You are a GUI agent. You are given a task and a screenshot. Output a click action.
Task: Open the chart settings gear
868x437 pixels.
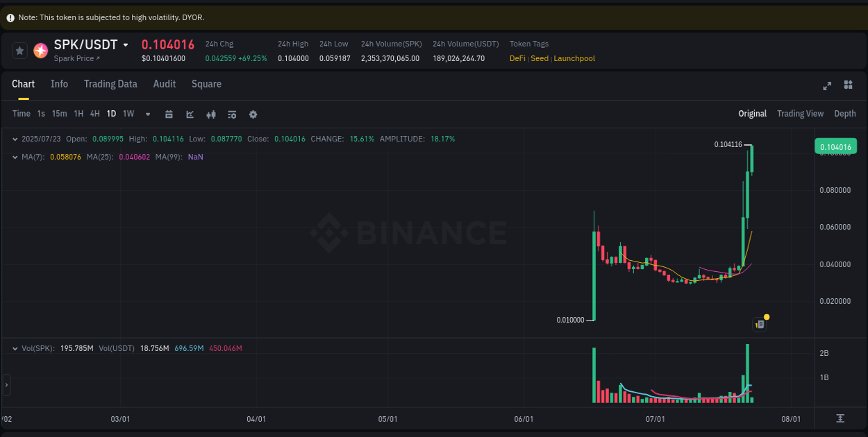pos(253,114)
